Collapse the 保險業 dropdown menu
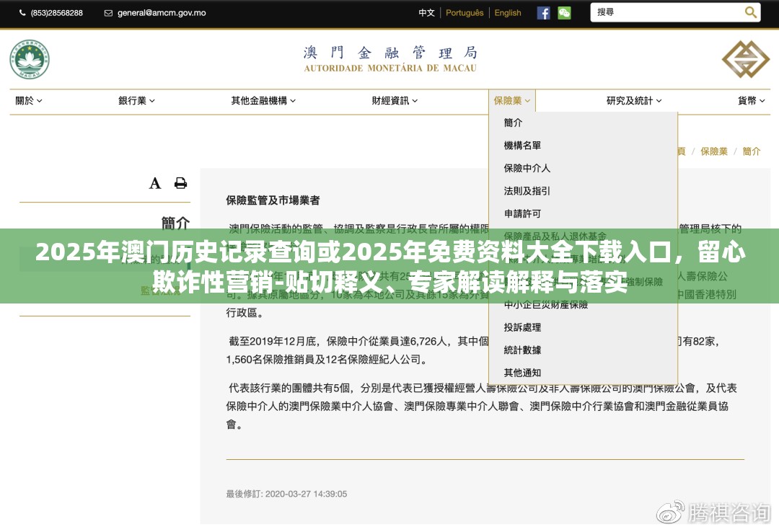This screenshot has width=779, height=532. [x=512, y=101]
